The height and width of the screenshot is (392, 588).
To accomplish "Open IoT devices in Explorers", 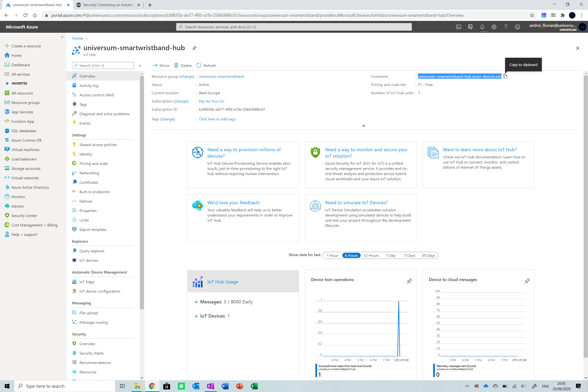I will [89, 260].
